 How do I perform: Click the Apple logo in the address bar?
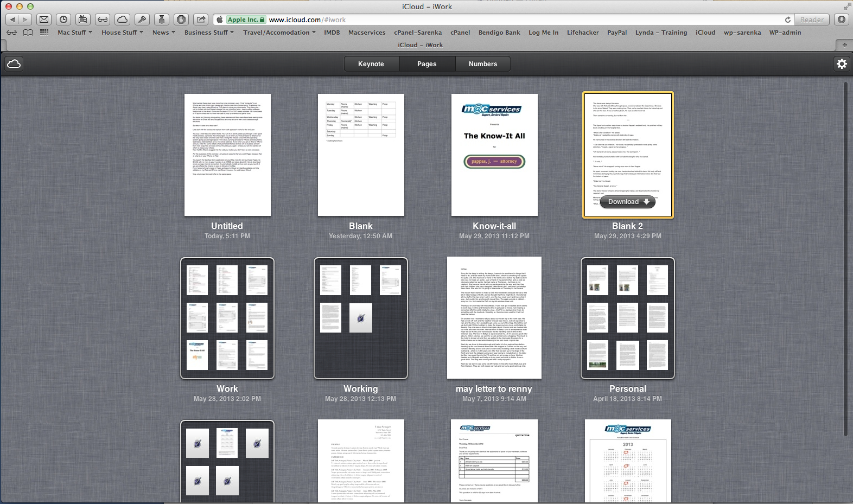click(220, 20)
